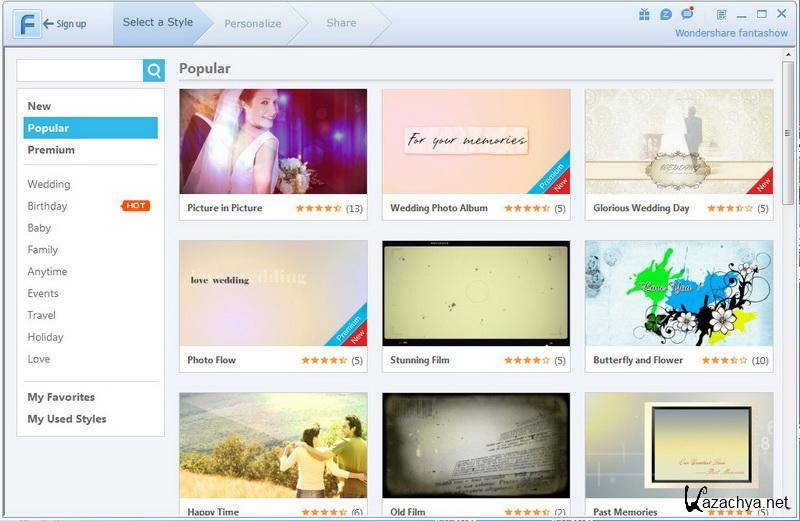Screen dimensions: 800x521
Task: Open message icon with red notification dot
Action: click(x=687, y=14)
